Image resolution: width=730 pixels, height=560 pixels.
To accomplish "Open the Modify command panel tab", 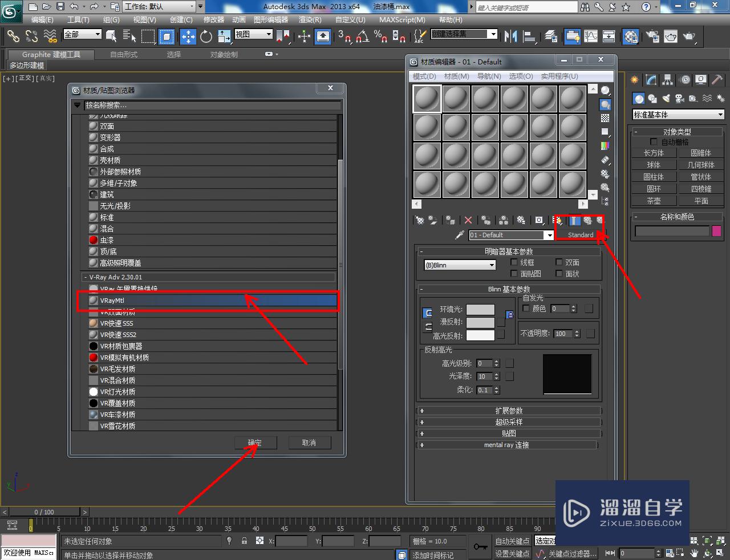I will [x=651, y=80].
